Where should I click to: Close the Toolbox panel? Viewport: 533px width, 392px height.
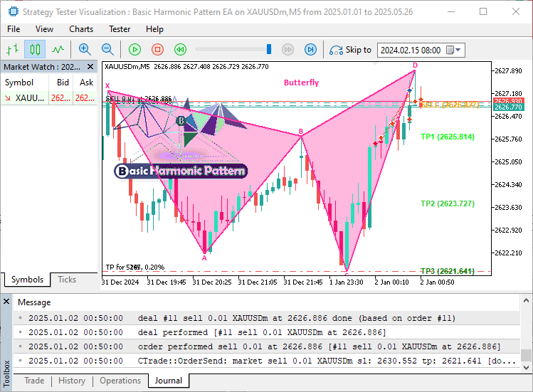[6, 302]
